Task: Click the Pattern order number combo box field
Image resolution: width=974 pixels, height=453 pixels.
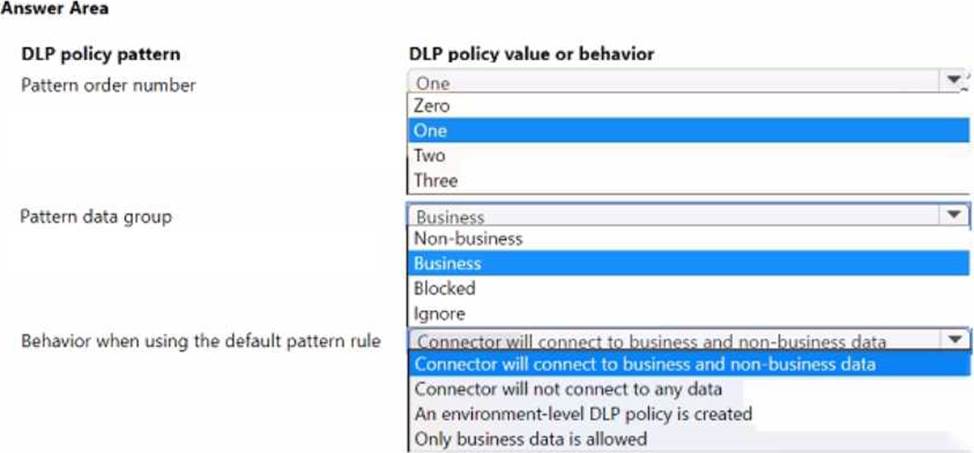Action: coord(672,83)
